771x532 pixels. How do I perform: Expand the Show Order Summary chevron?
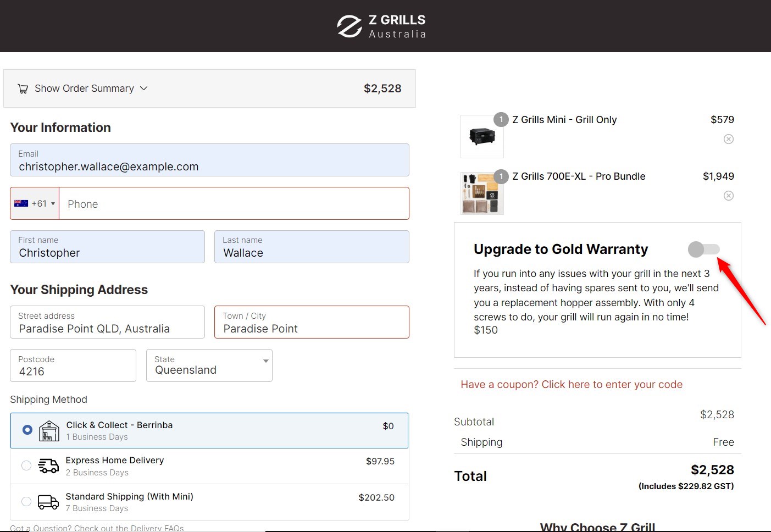(x=144, y=88)
